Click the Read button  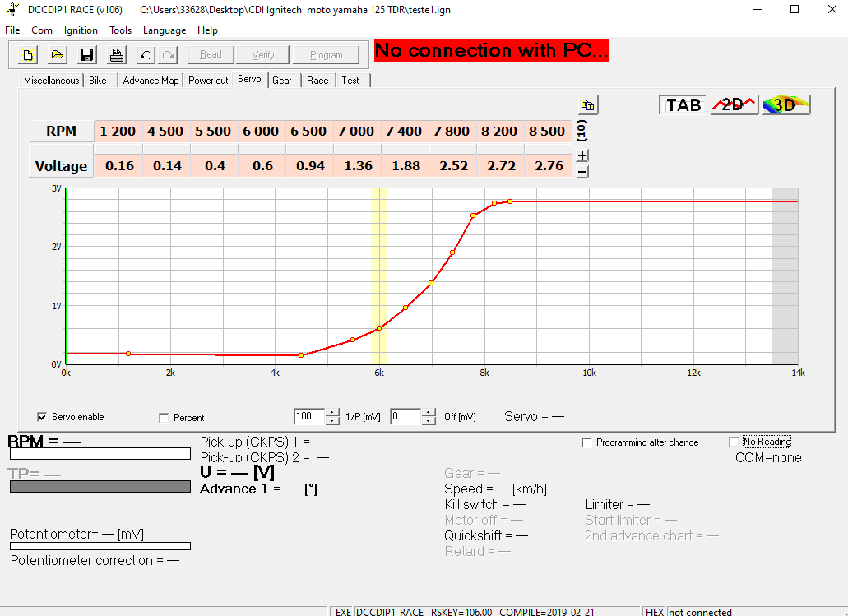tap(211, 54)
